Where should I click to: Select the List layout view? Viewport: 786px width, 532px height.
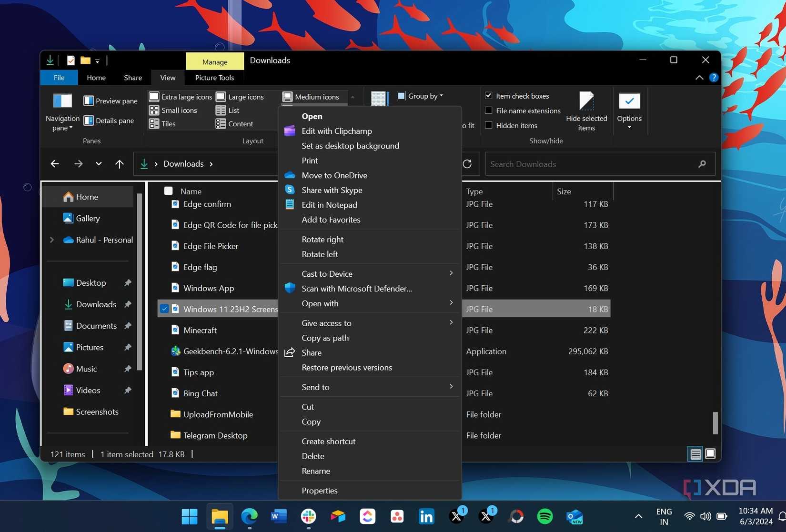(x=232, y=110)
